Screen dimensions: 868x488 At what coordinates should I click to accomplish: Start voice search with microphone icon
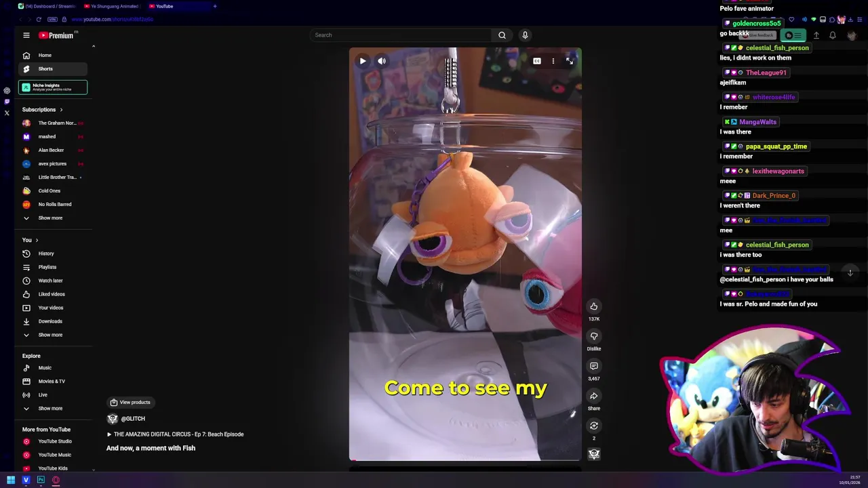coord(525,35)
